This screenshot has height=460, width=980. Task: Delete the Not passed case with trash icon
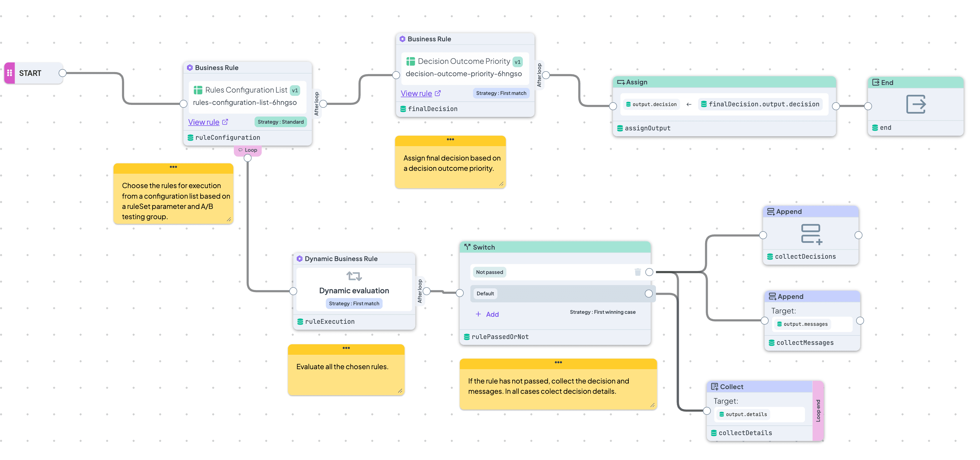pos(638,272)
